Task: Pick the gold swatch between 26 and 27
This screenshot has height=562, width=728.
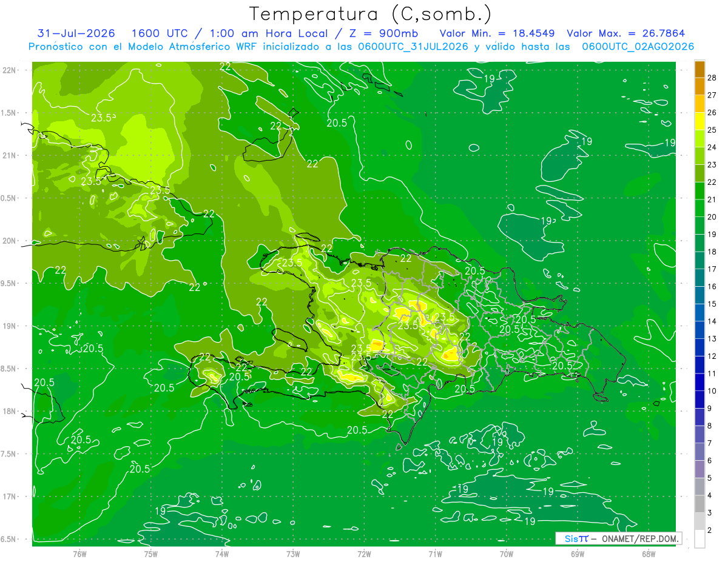Action: pyautogui.click(x=699, y=104)
